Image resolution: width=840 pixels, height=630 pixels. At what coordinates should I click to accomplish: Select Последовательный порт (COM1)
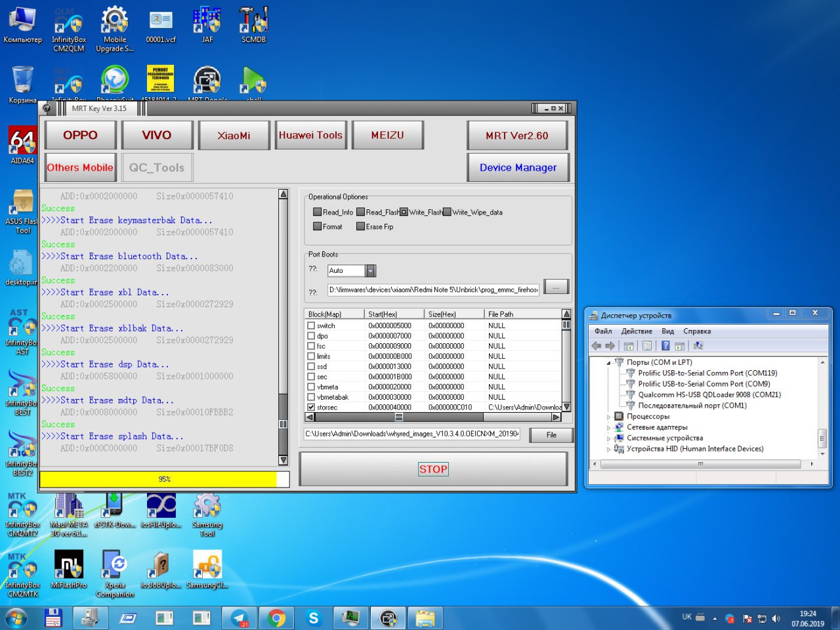[x=692, y=406]
